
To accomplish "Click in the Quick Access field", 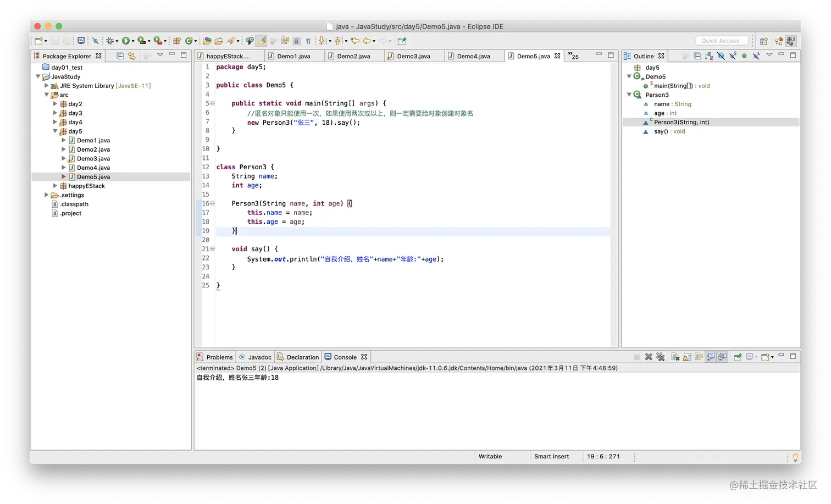I will (721, 41).
